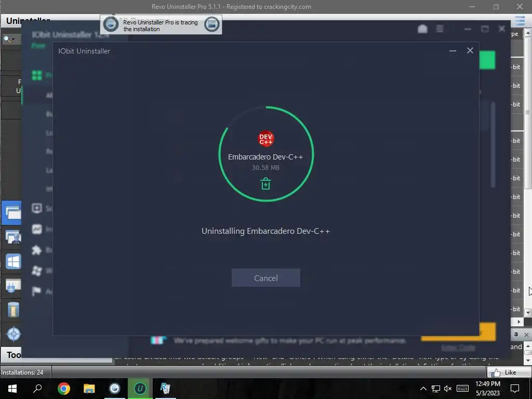Image resolution: width=532 pixels, height=399 pixels.
Task: Click the green trash bin icon under 30.58 MB
Action: tap(265, 183)
